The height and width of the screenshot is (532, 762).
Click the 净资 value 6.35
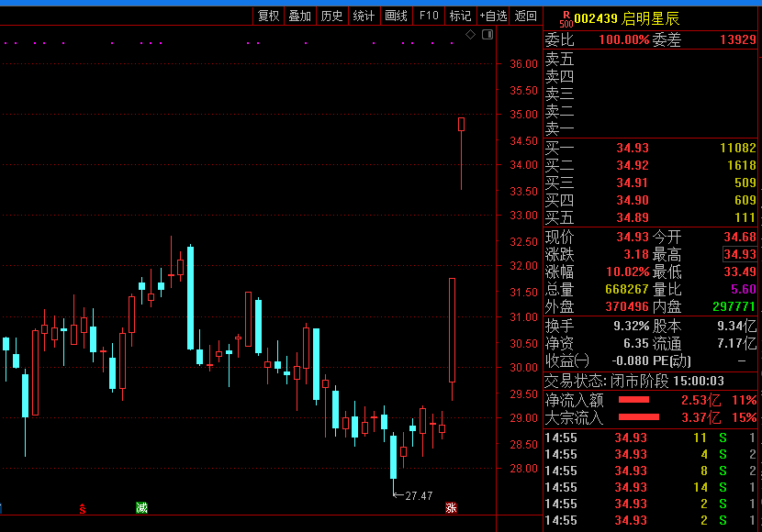(x=636, y=344)
